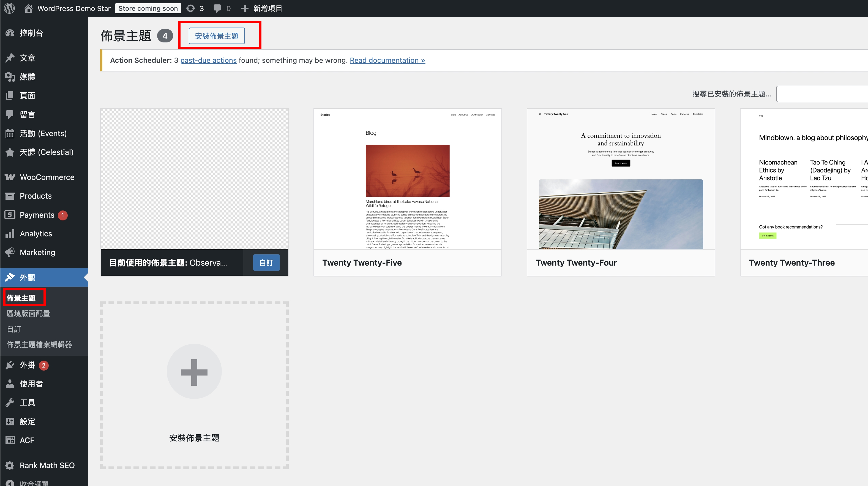Click the 自訂 customize button on active theme
868x486 pixels.
[x=266, y=262]
